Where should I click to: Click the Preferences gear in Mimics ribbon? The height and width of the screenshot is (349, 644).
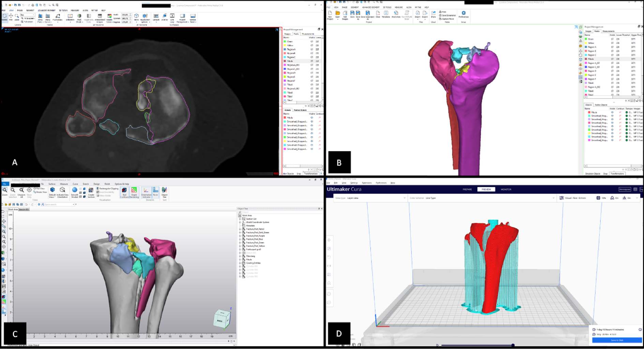pos(463,14)
